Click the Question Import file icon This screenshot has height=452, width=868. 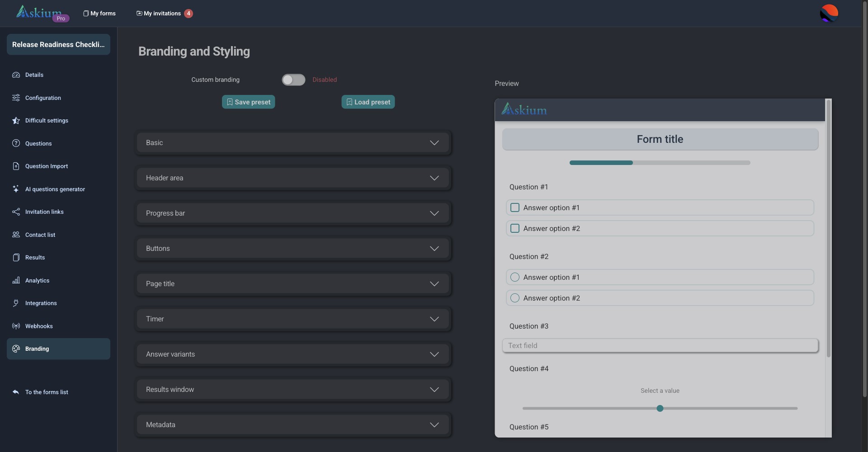(x=16, y=166)
